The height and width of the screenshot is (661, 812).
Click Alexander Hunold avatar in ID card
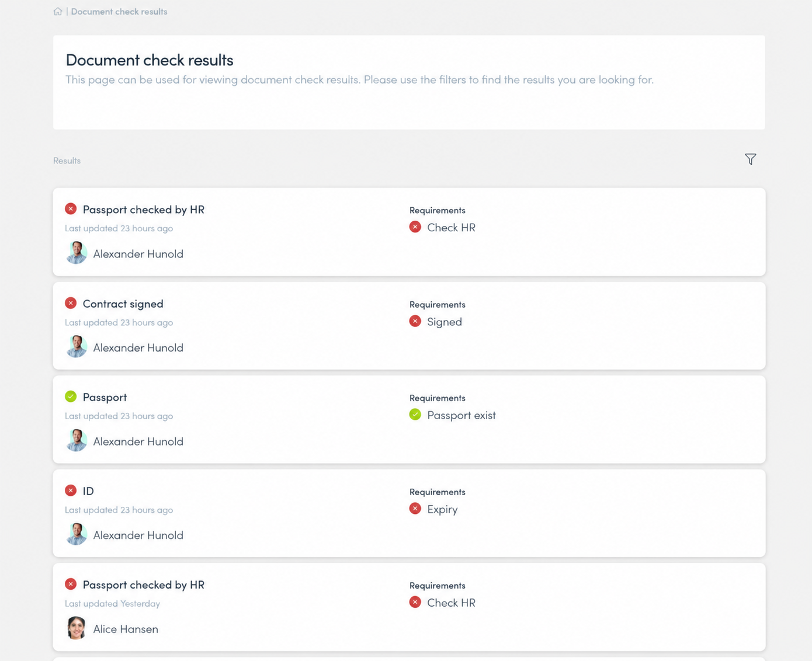point(77,534)
